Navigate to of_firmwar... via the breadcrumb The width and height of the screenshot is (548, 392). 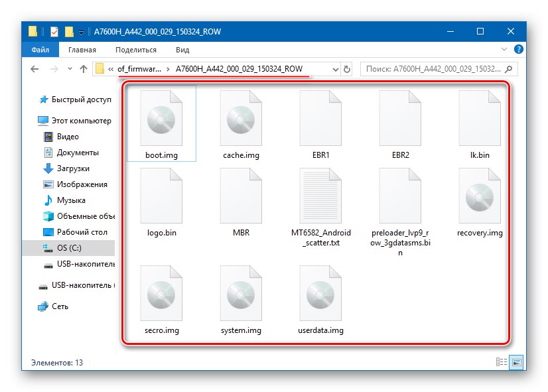click(x=139, y=68)
